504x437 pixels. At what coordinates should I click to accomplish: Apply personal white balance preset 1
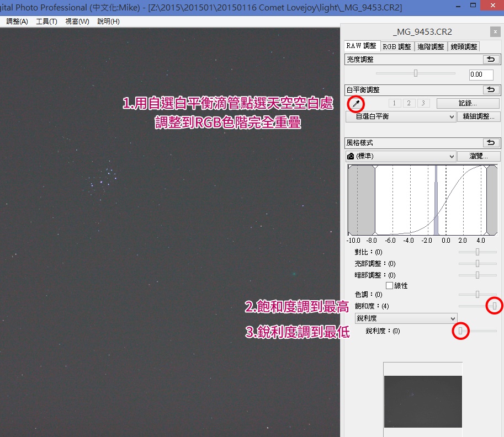point(394,103)
